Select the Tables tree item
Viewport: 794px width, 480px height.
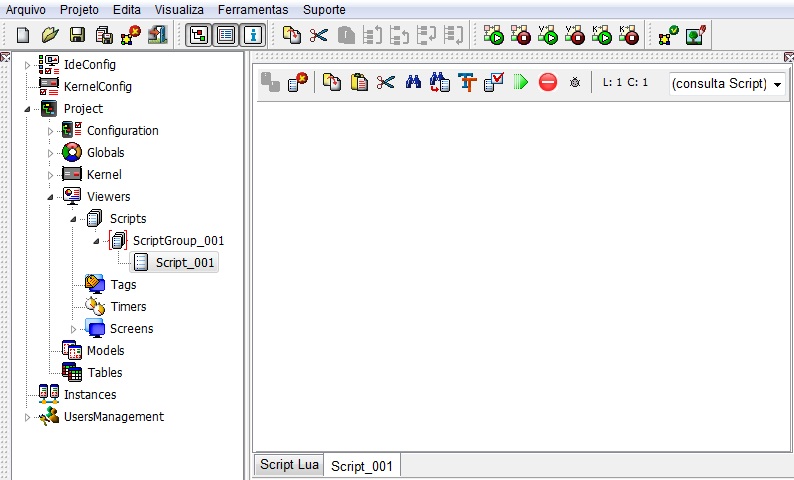[x=105, y=373]
